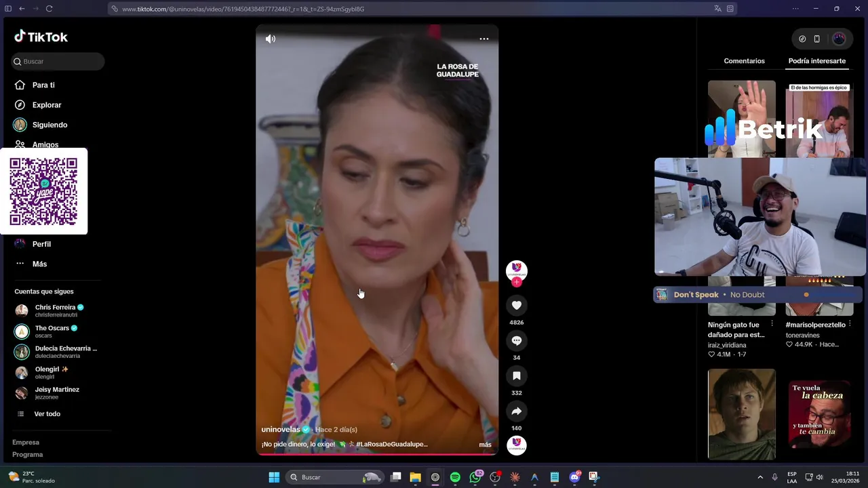Switch to the Podría interesarte tab
The height and width of the screenshot is (488, 868).
click(816, 61)
